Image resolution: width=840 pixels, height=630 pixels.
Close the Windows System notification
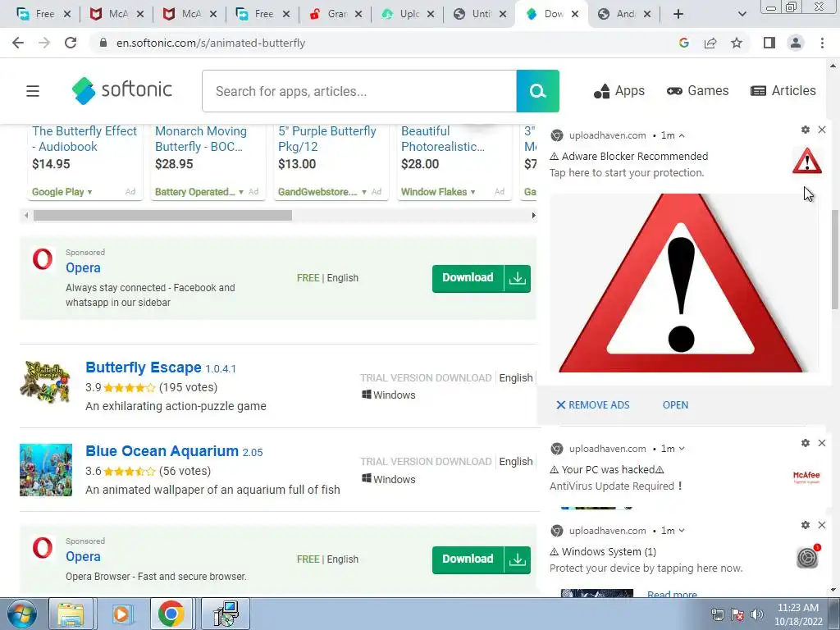(822, 525)
